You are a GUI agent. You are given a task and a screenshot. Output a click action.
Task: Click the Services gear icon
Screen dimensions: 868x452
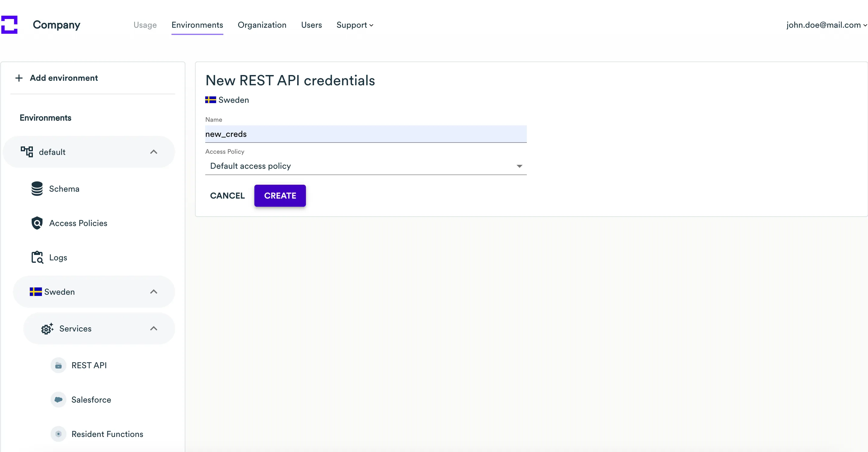point(47,328)
